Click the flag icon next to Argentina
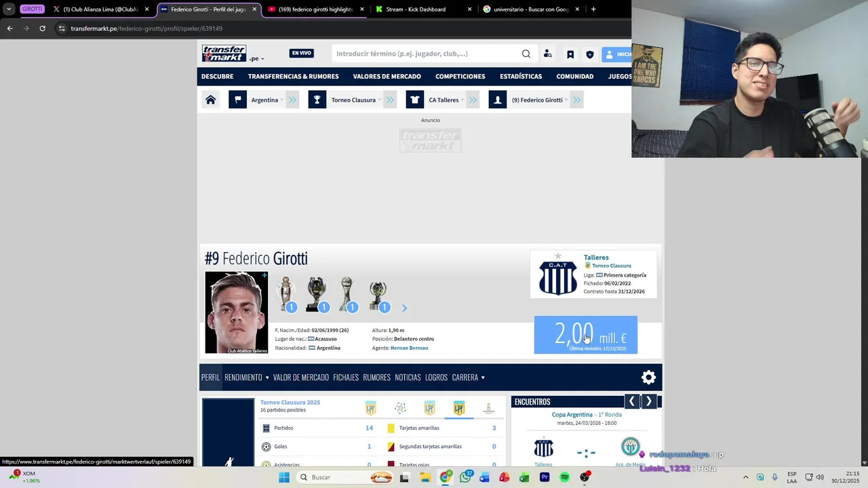Screen dimensions: 868x488 coord(238,100)
